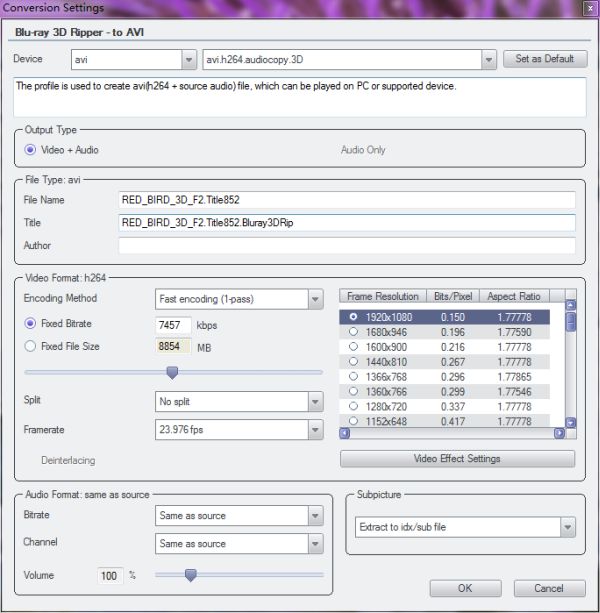Open the Subpicture Extract to idx/sub dropdown
This screenshot has height=613, width=600.
pos(465,527)
